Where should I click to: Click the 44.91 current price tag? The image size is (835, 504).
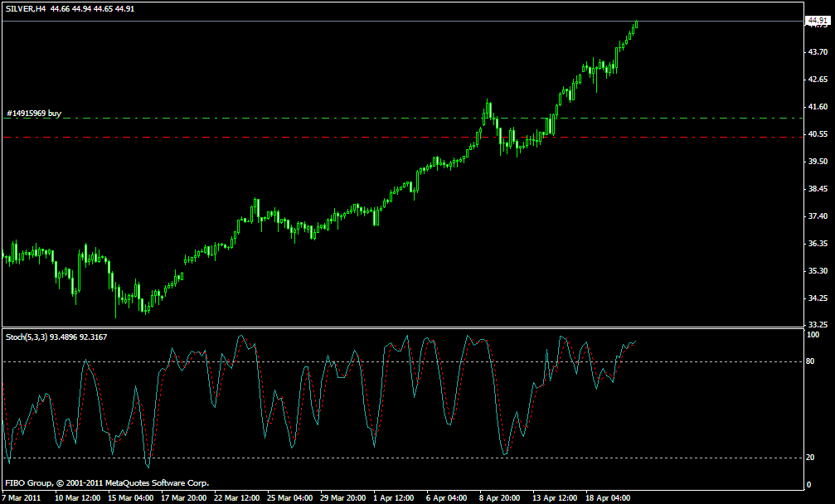pos(818,21)
